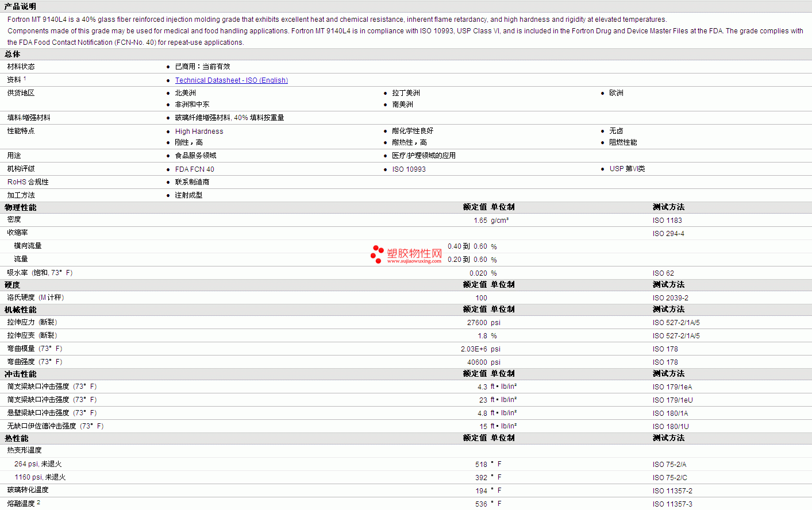The image size is (812, 510).
Task: Click the High Hardness feature entry
Action: pos(199,132)
